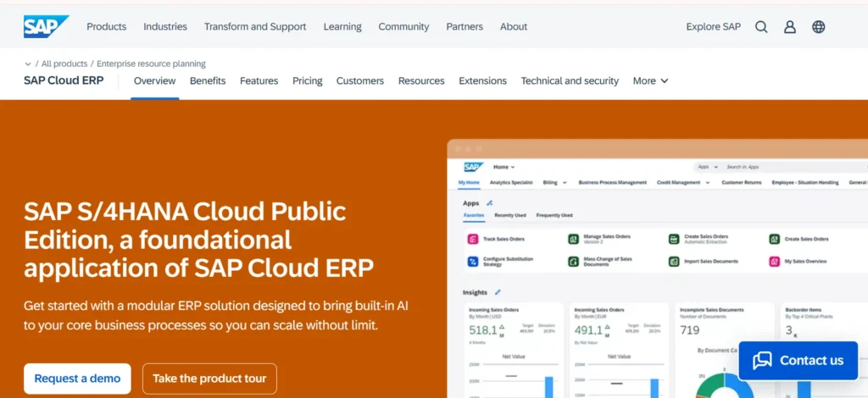Click the Track Sales Orders app icon

(473, 240)
